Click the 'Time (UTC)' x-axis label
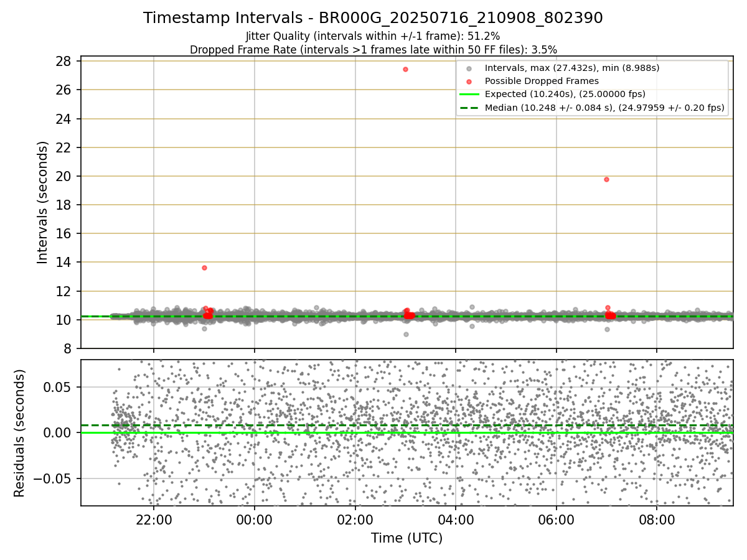 click(406, 538)
